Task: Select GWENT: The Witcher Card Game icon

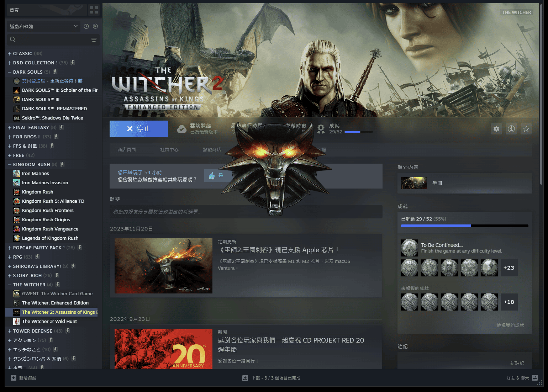Action: click(17, 294)
